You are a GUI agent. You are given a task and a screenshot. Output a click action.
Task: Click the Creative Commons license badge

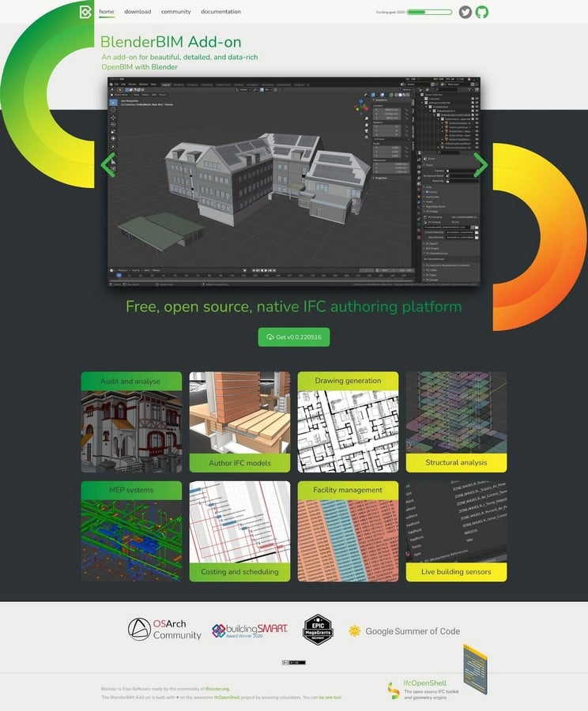(x=294, y=663)
